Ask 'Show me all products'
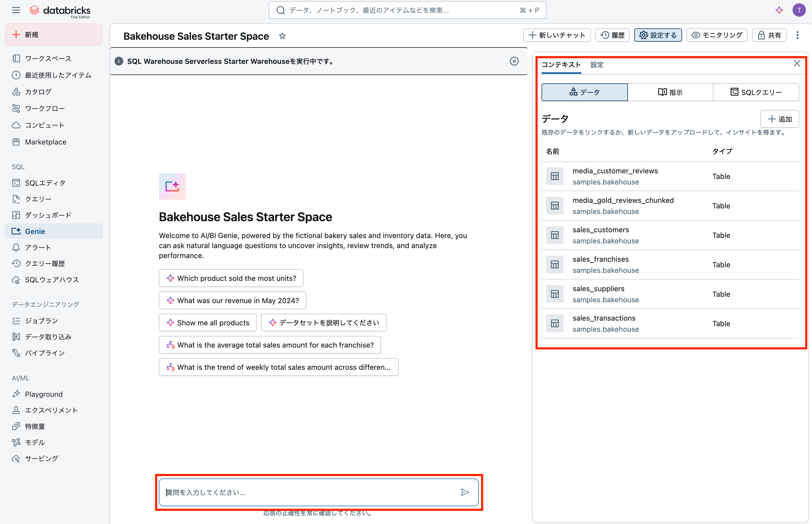 click(x=207, y=323)
